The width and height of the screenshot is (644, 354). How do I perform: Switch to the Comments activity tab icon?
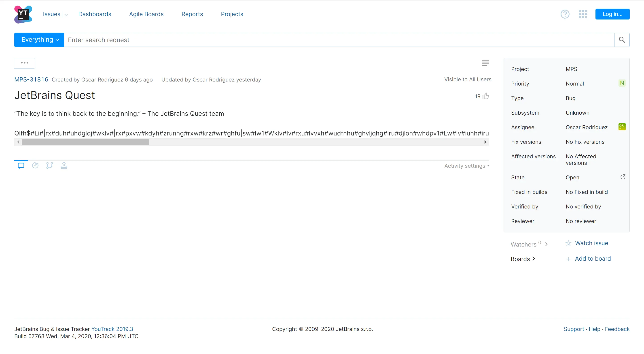[21, 165]
